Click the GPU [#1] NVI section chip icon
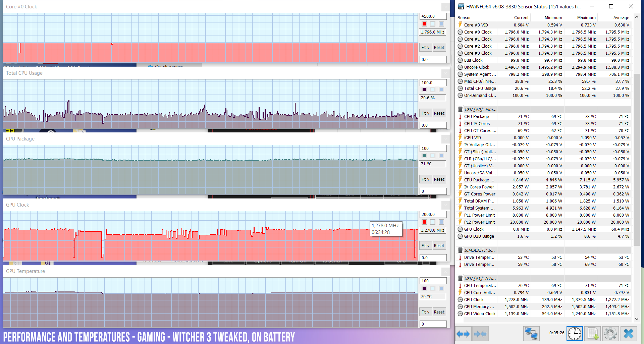This screenshot has width=644, height=344. coord(460,279)
